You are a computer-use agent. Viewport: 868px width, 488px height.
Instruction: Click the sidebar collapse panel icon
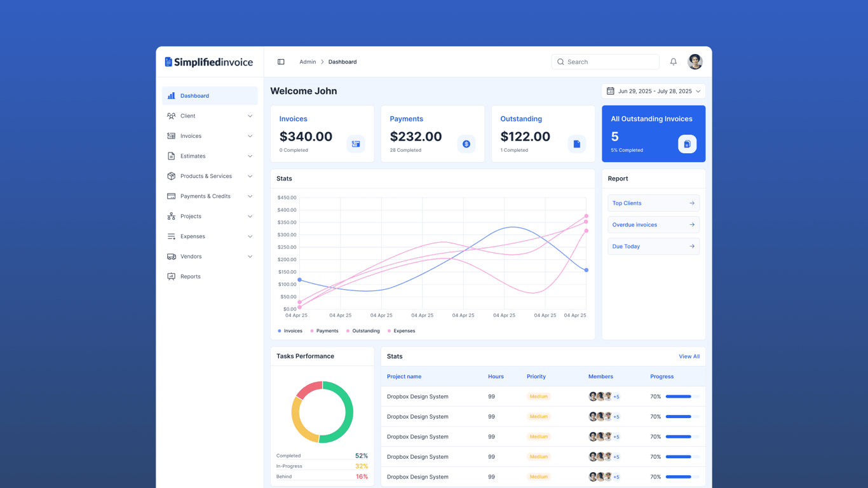[281, 62]
